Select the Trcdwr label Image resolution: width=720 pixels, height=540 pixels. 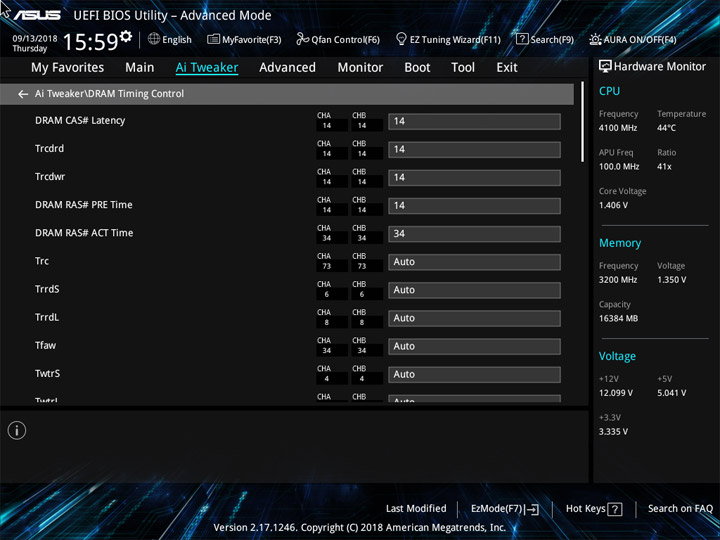[x=50, y=176]
